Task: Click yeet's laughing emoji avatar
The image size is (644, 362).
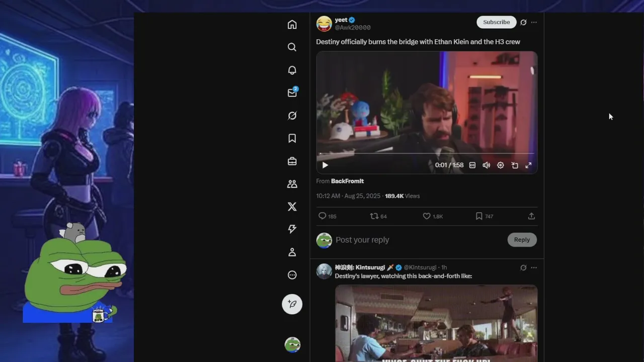Action: point(324,24)
